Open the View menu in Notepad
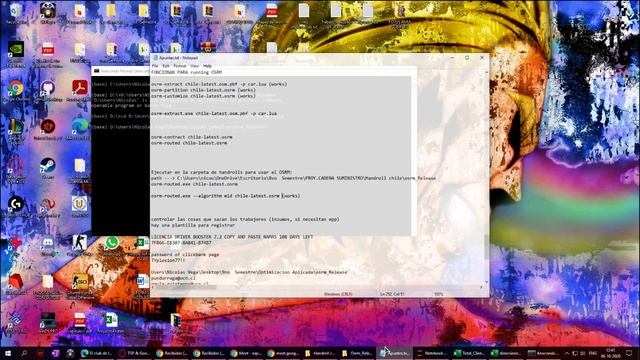The width and height of the screenshot is (640, 360). click(195, 66)
